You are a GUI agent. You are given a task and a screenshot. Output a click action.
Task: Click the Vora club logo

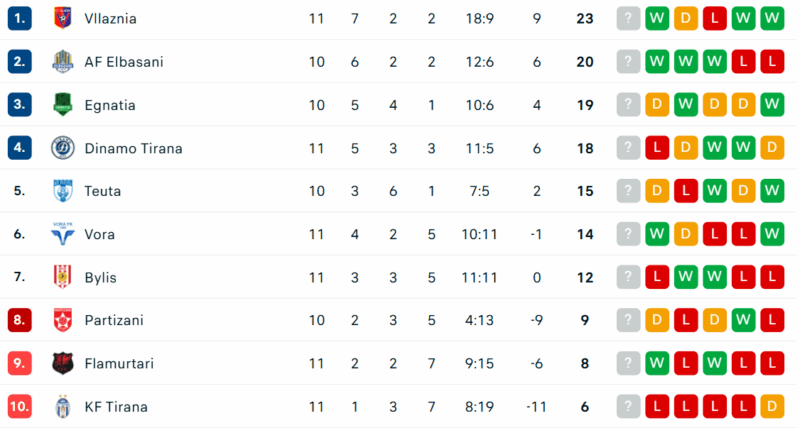click(x=63, y=234)
